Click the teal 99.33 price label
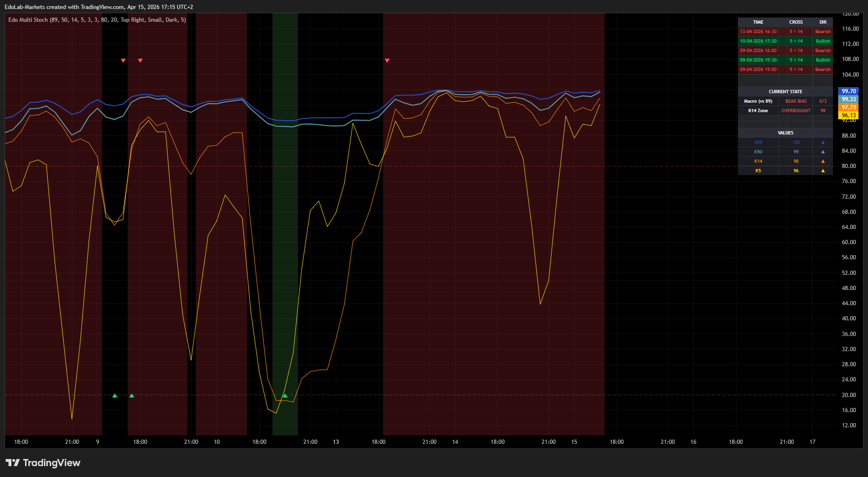This screenshot has height=477, width=868. pyautogui.click(x=849, y=99)
